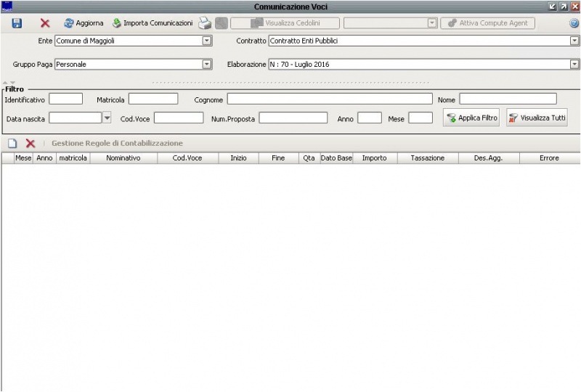
Task: Refresh data with the Aggiorna button
Action: 84,23
